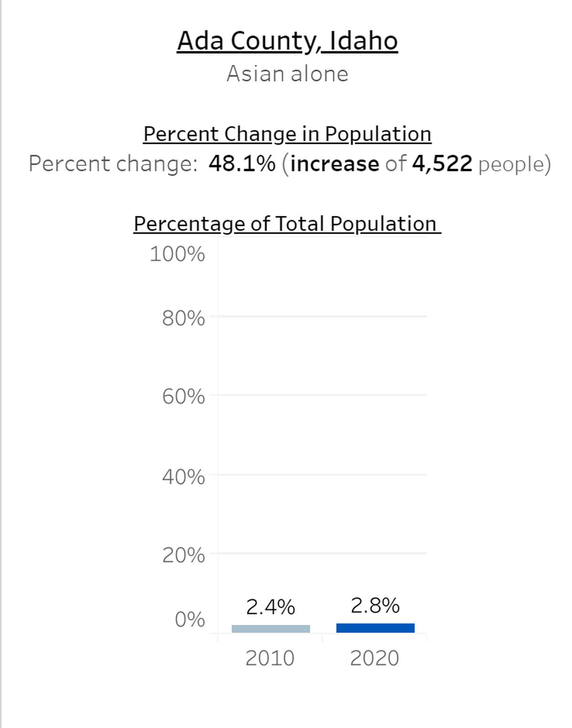
Task: Click the 40% axis tick label
Action: click(x=184, y=476)
